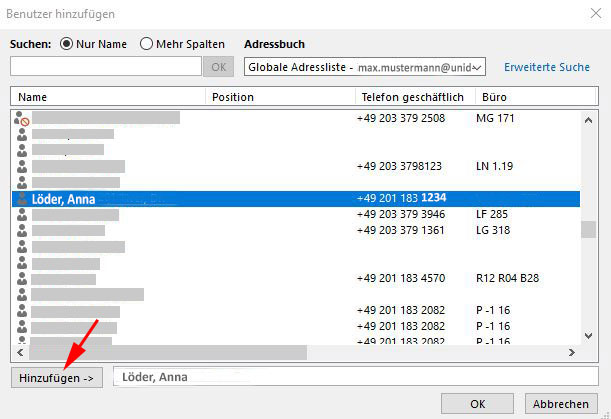Confirm with the OK button at bottom

(x=478, y=403)
